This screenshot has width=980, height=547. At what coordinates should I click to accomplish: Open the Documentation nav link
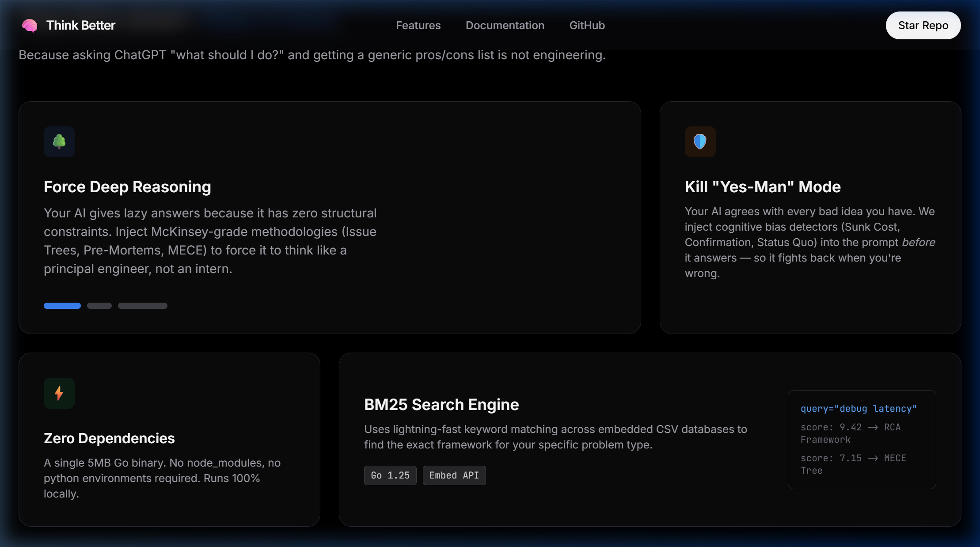(505, 26)
